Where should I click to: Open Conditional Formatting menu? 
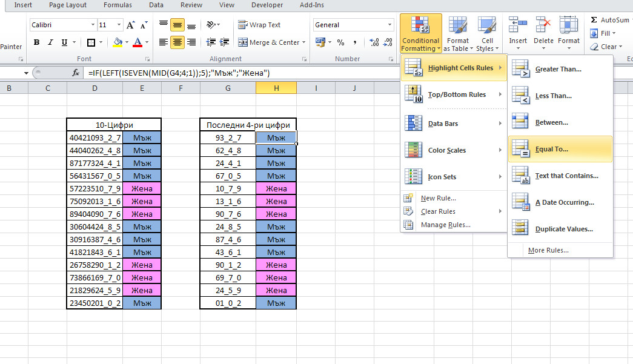[x=420, y=34]
